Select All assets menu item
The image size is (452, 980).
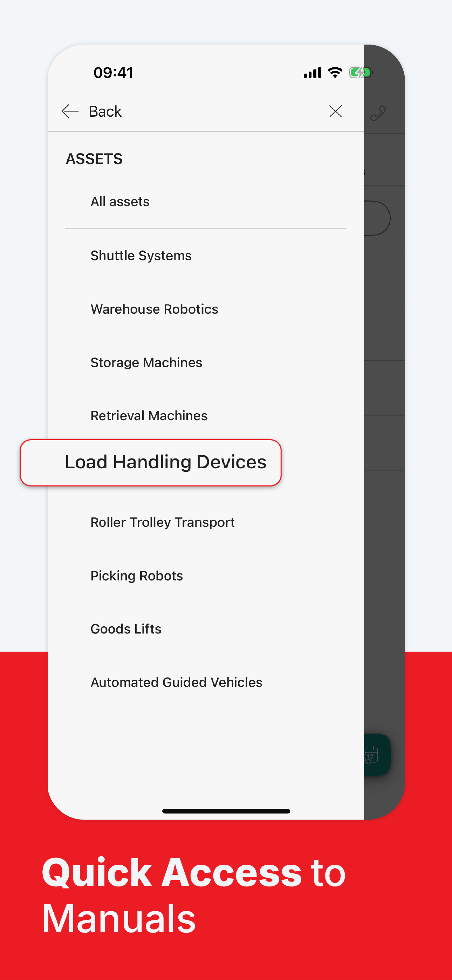[x=205, y=202]
